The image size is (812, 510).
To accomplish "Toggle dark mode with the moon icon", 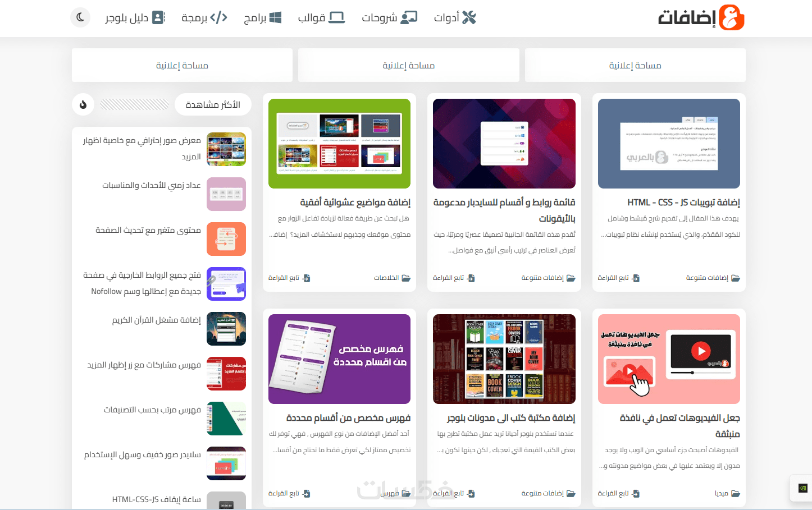I will tap(80, 17).
